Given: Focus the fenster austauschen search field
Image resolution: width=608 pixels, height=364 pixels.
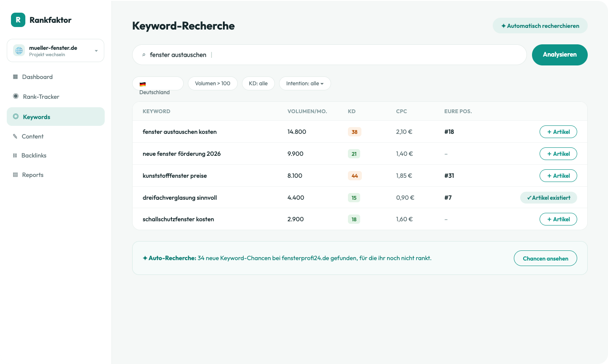Looking at the screenshot, I should tap(329, 55).
